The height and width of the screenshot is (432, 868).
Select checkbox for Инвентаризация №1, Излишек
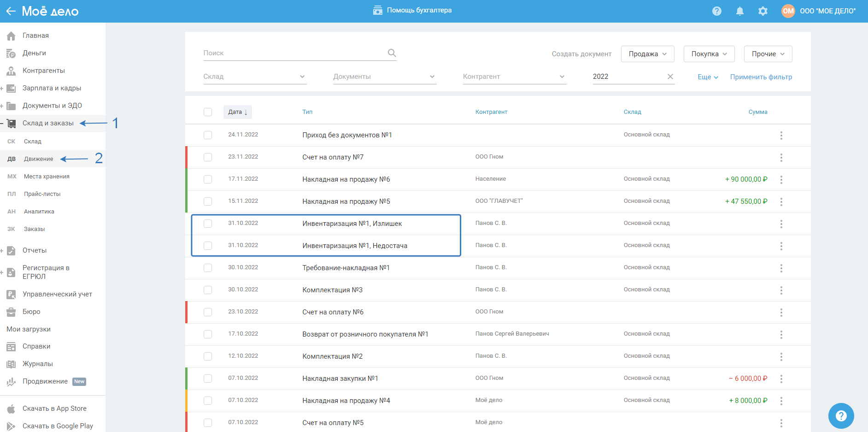(208, 224)
